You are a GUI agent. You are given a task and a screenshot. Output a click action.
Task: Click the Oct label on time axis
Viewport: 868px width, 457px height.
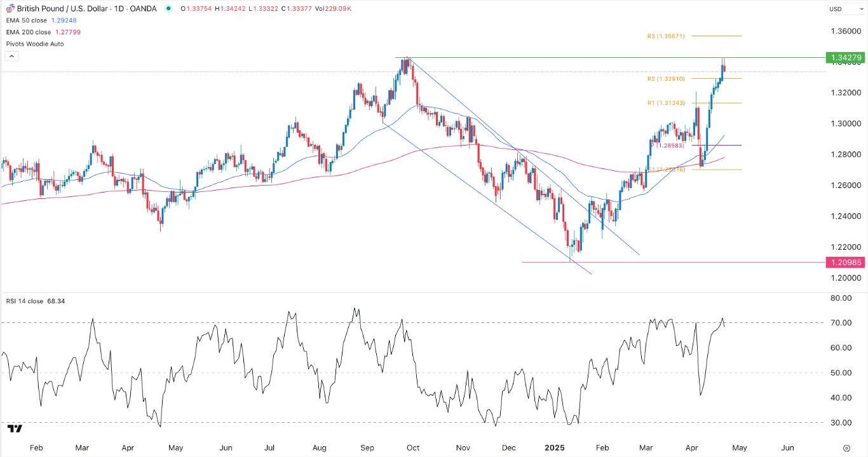pyautogui.click(x=412, y=447)
